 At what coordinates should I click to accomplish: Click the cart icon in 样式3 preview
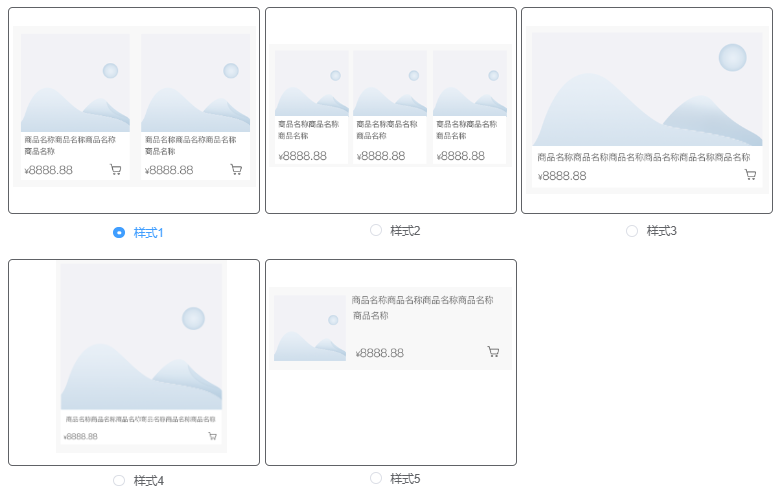[x=750, y=175]
